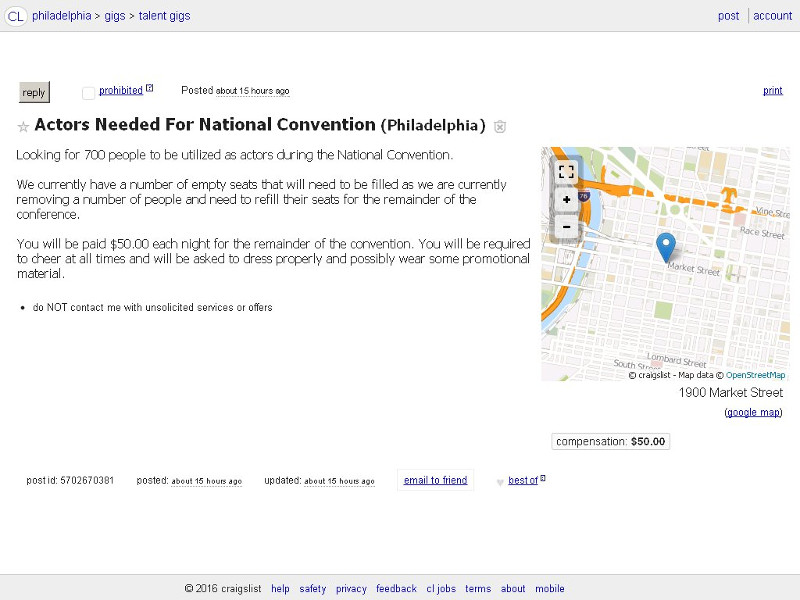The height and width of the screenshot is (600, 800).
Task: Open the talent gigs breadcrumb category
Action: 164,16
